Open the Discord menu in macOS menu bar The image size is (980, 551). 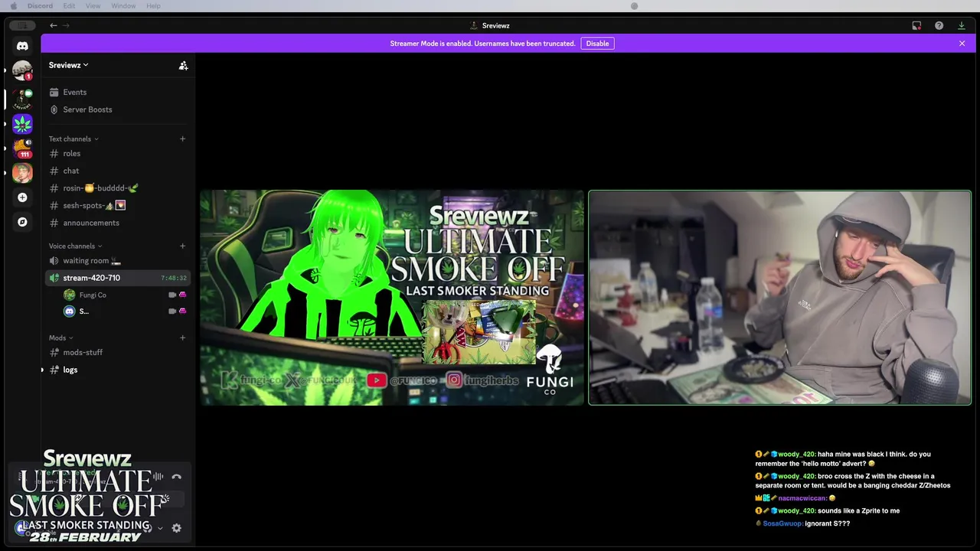(40, 6)
